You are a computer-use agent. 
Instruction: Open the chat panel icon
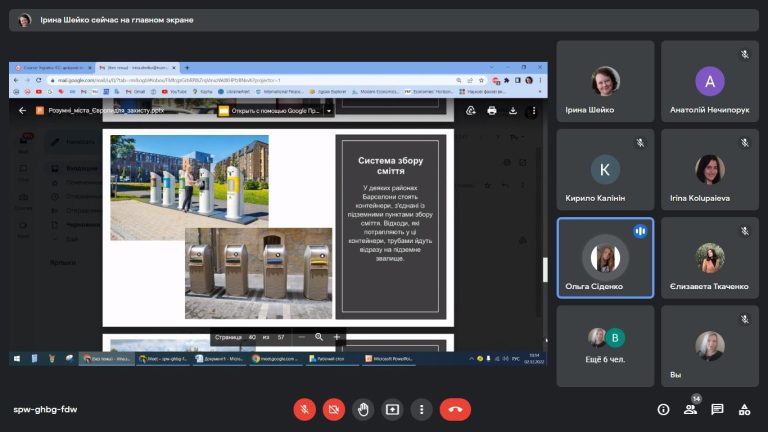click(717, 409)
